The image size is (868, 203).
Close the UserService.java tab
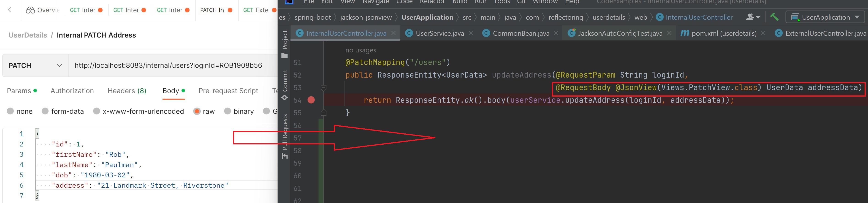[471, 33]
